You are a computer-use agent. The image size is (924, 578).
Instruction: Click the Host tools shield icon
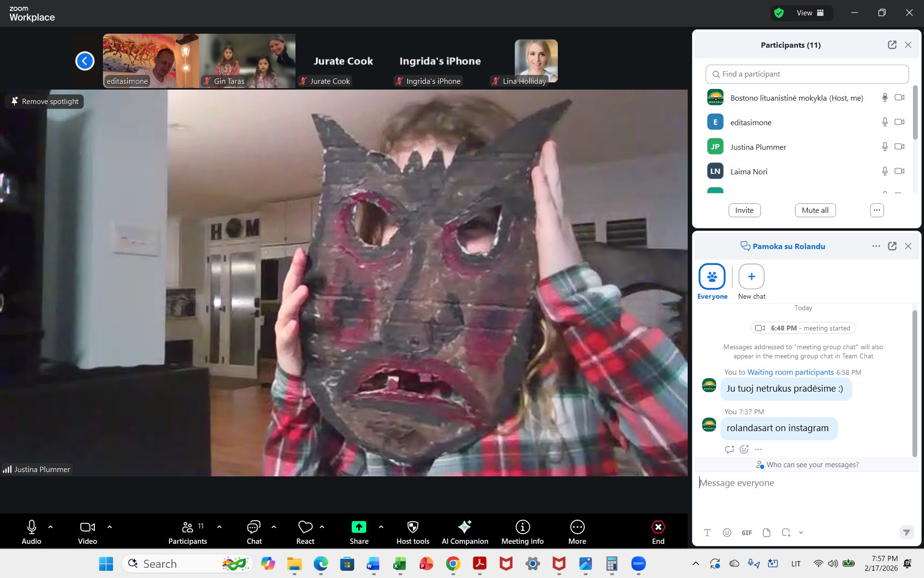(412, 527)
